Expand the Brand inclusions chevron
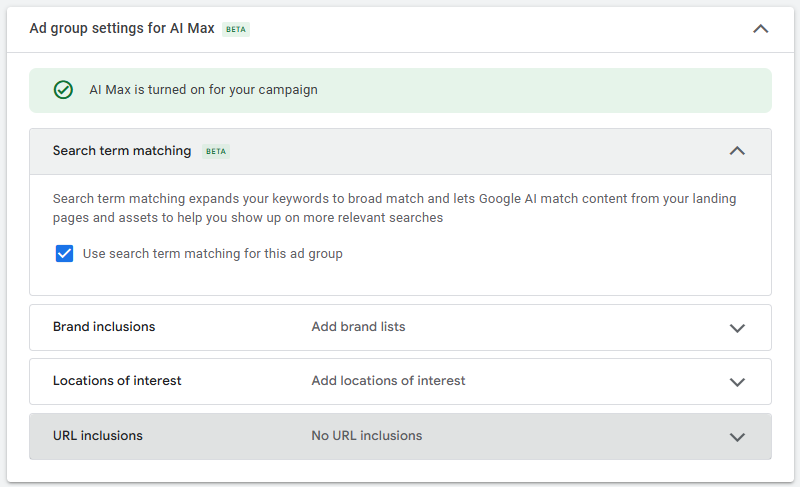This screenshot has width=800, height=487. click(737, 328)
